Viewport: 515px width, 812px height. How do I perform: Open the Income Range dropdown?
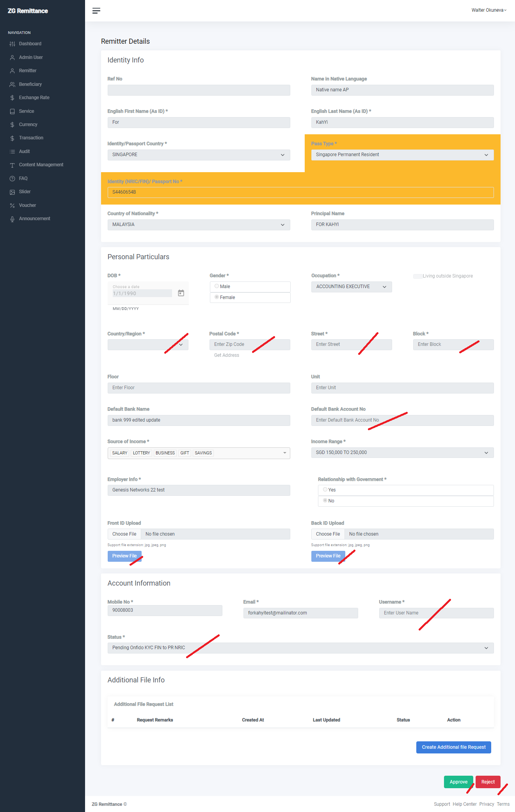(402, 453)
